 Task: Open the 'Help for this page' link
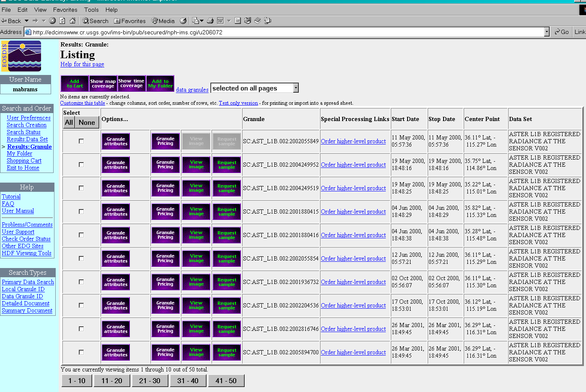[x=82, y=64]
